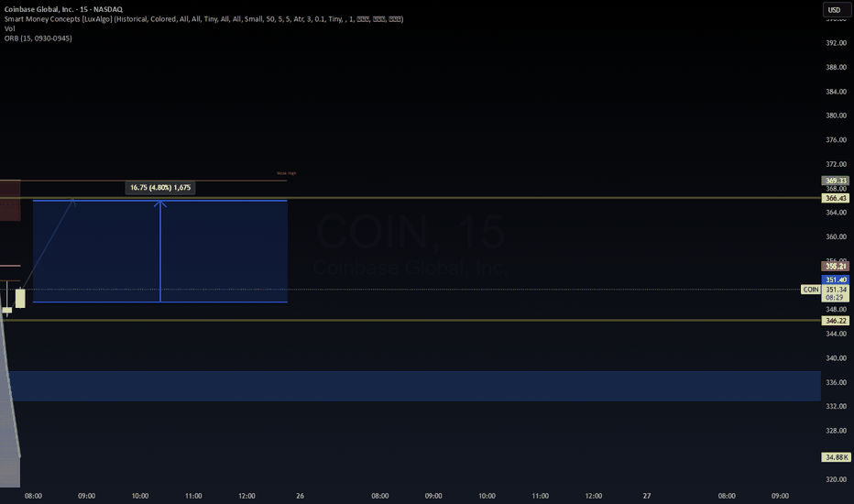Screen dimensions: 854x504
Task: Click the 380.00 price scale value
Action: (x=836, y=115)
